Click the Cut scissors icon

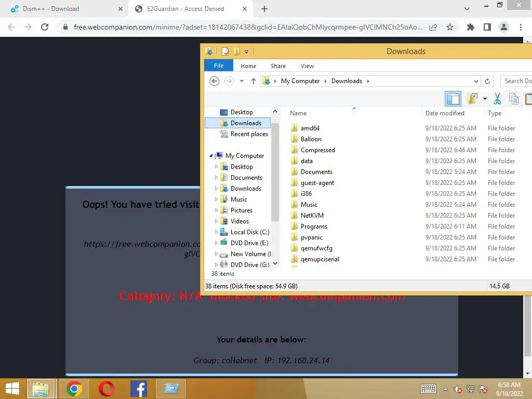point(497,99)
